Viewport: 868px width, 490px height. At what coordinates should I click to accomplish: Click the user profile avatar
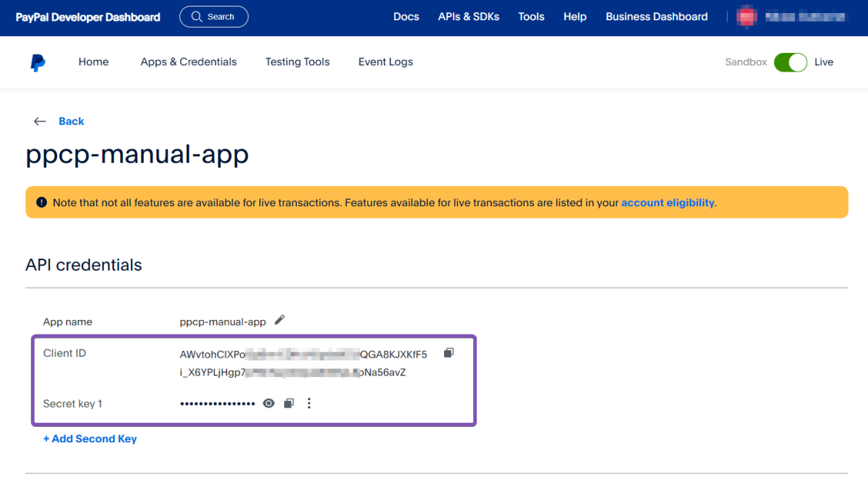pos(746,17)
